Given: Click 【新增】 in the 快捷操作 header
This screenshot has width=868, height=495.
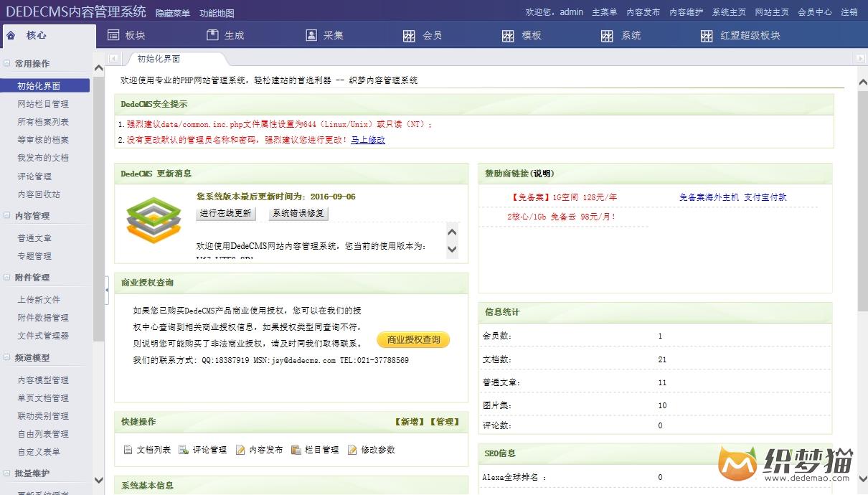Looking at the screenshot, I should (409, 422).
